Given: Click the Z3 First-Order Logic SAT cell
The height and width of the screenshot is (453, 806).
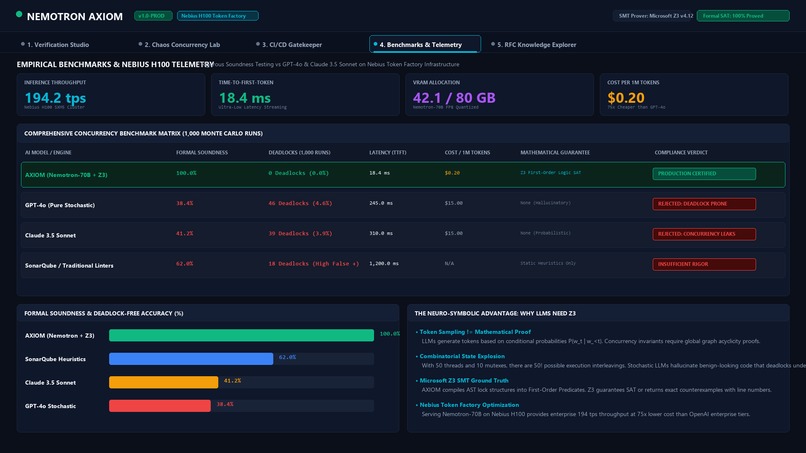Looking at the screenshot, I should 551,173.
